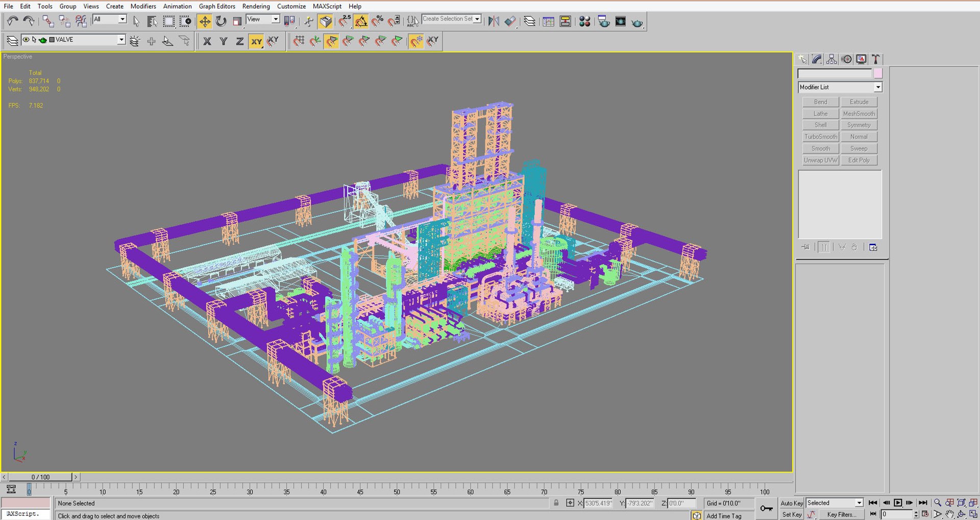Open the Graph Editors menu
This screenshot has height=520, width=980.
click(x=217, y=6)
